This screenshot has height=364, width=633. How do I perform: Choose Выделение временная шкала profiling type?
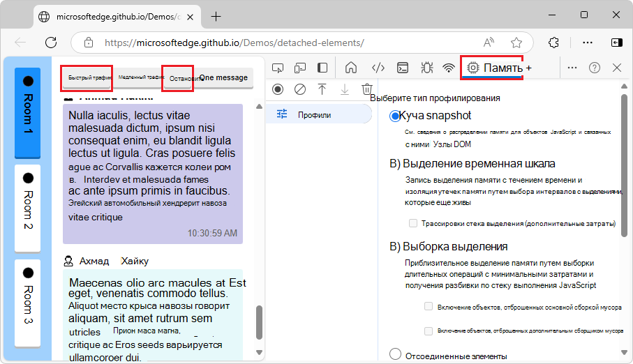(x=472, y=163)
